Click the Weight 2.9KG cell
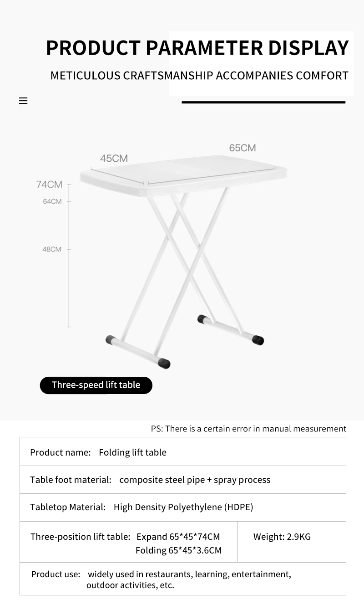 (292, 542)
